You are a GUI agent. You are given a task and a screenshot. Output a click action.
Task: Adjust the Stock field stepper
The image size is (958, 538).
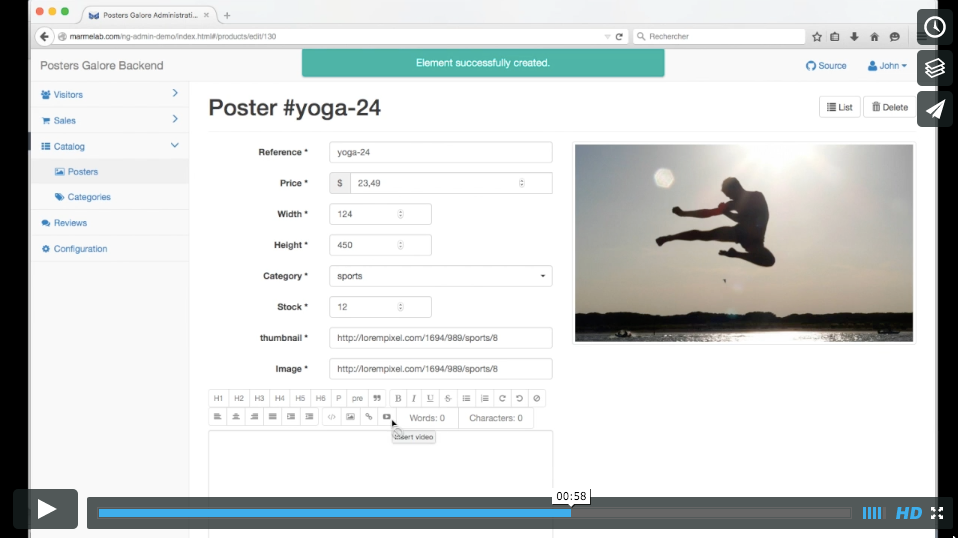click(x=401, y=307)
